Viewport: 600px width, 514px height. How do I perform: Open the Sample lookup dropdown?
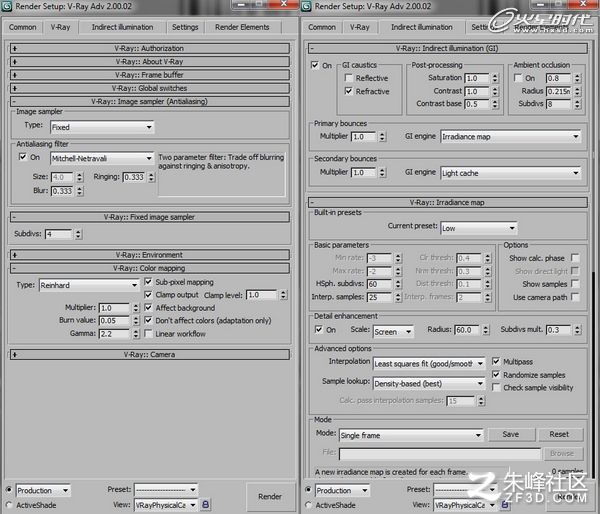point(429,383)
